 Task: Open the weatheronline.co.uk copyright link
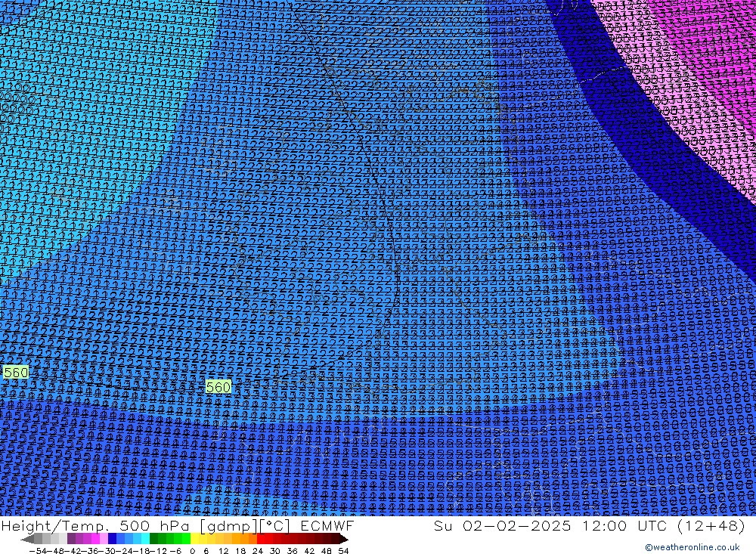coord(692,547)
